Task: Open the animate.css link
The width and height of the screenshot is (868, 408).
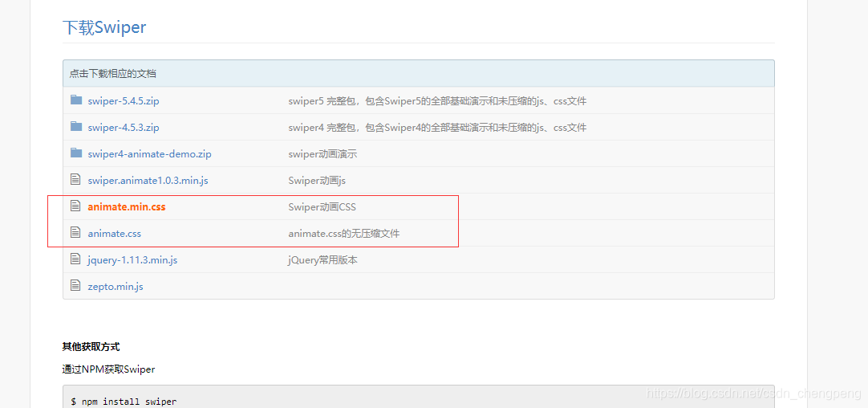Action: (x=115, y=234)
